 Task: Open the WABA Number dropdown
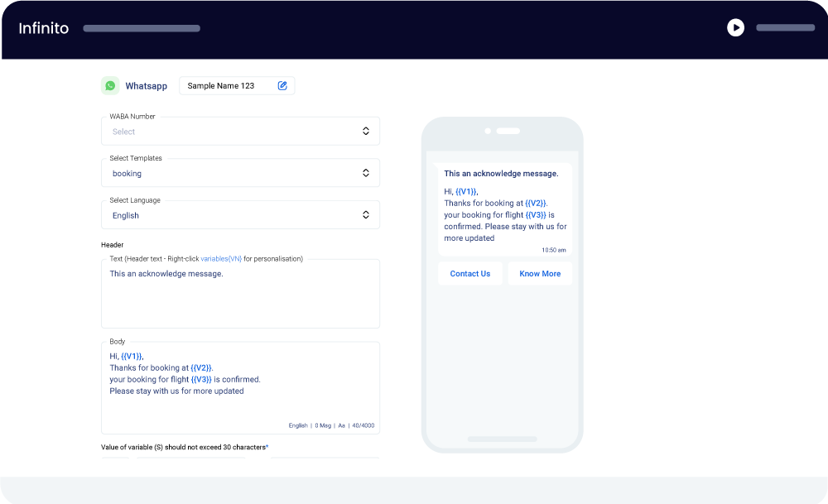tap(240, 131)
